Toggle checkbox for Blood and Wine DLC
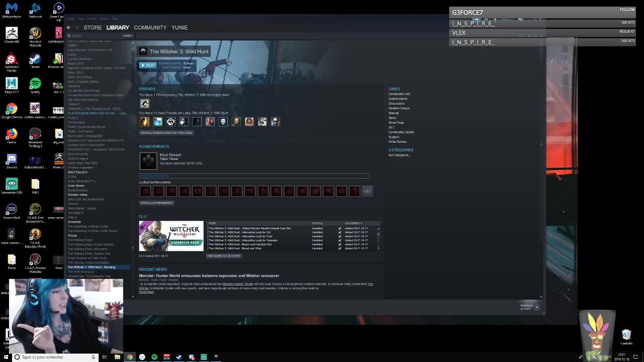 (340, 248)
